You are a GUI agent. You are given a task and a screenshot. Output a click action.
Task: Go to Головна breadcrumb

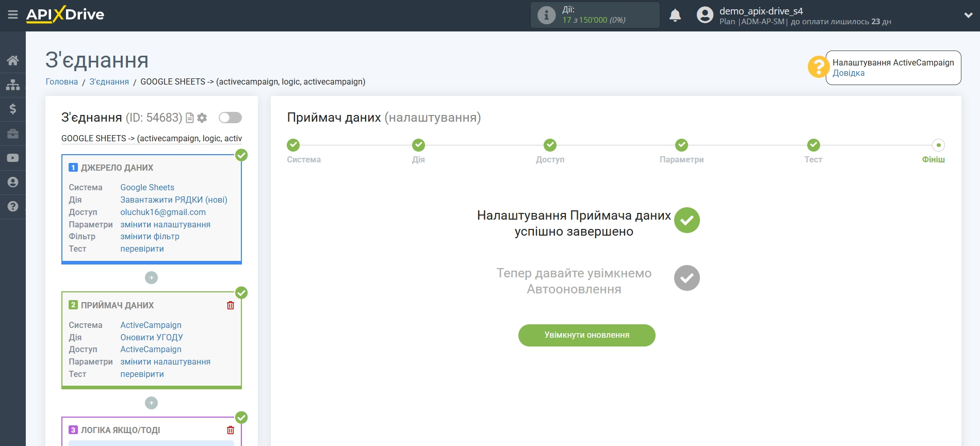click(x=62, y=81)
